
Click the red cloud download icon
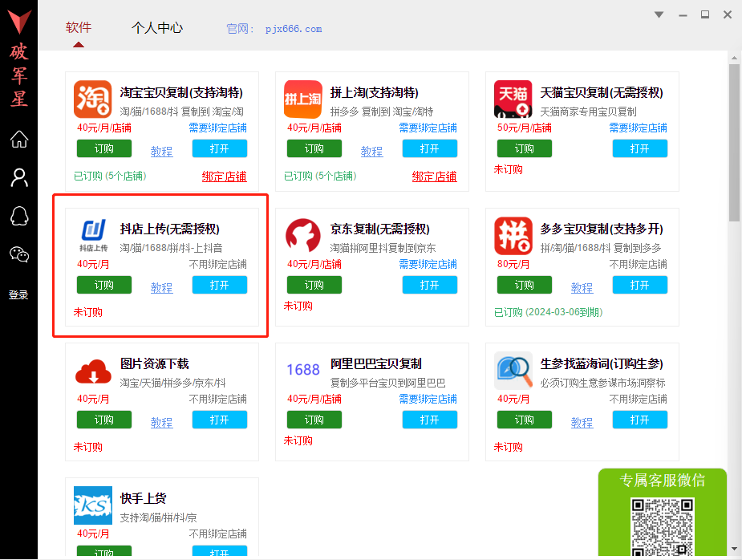[x=93, y=371]
